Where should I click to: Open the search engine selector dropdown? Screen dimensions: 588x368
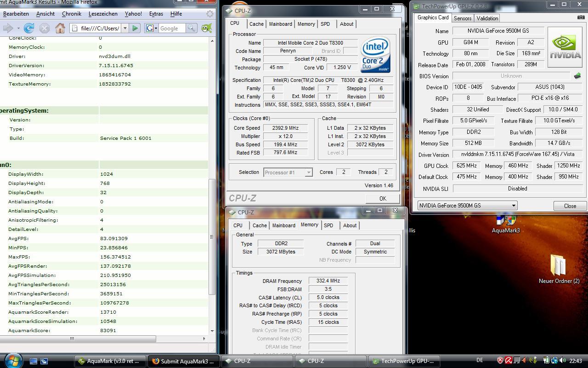(152, 28)
